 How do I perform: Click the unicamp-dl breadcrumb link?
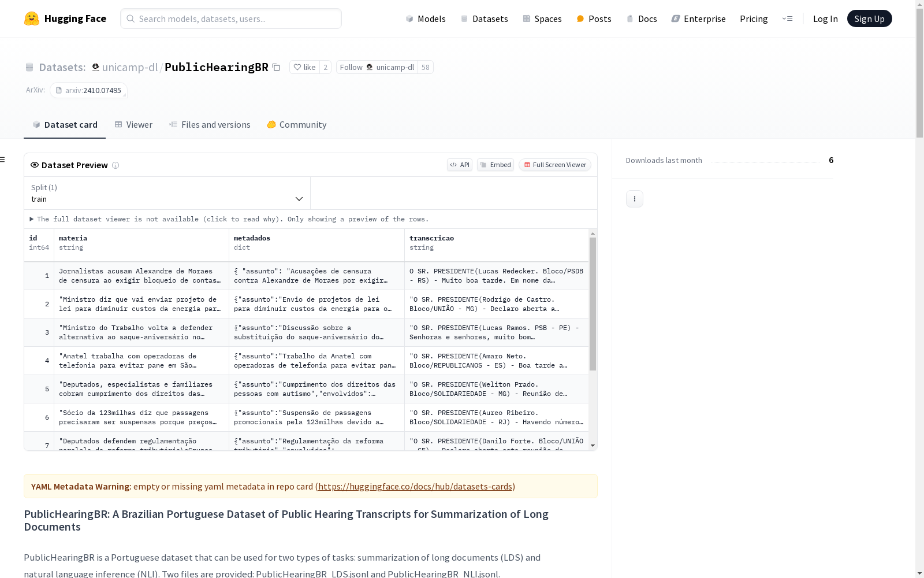[130, 67]
